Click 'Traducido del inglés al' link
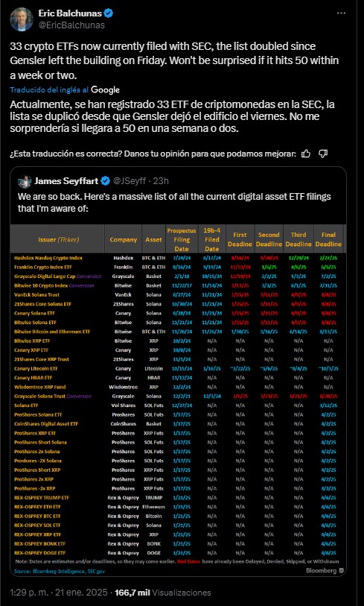 pos(49,90)
